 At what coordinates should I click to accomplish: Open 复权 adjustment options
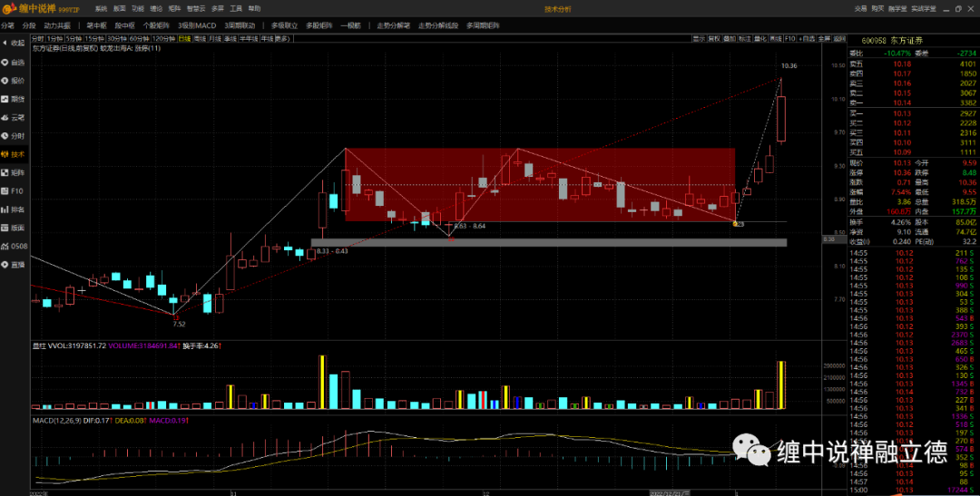(714, 39)
